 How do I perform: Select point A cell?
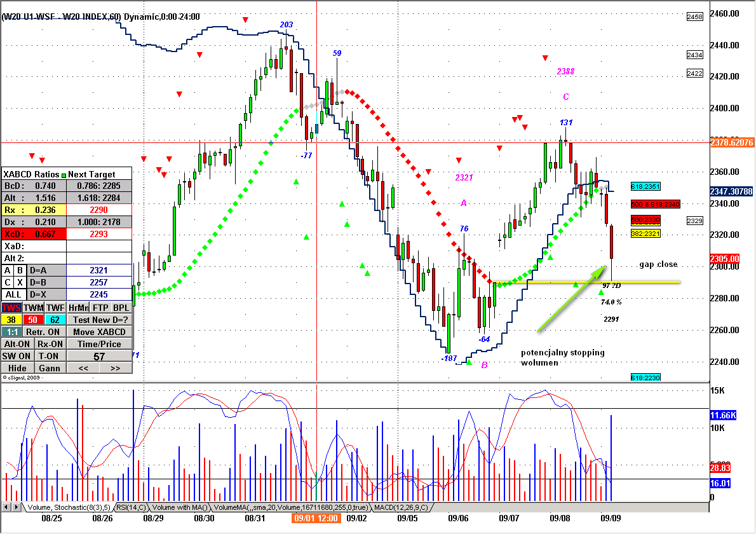(8, 270)
